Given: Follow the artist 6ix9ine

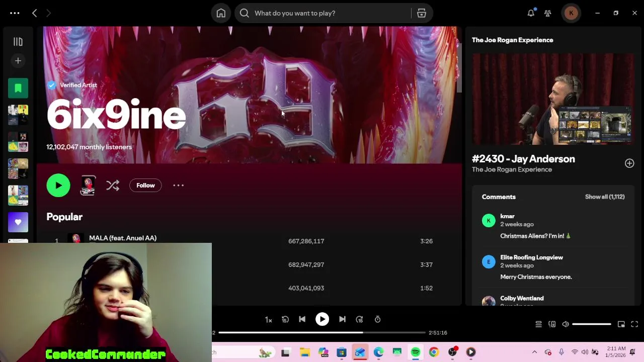Looking at the screenshot, I should click(145, 186).
